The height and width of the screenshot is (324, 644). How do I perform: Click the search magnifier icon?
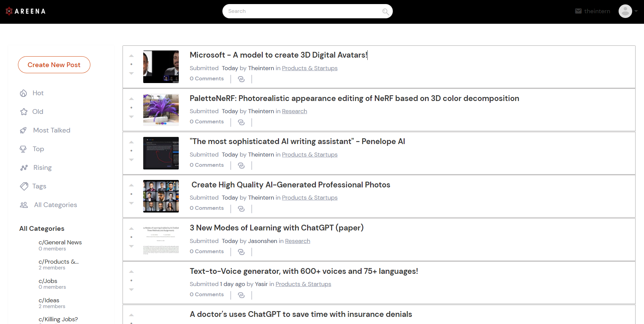pos(385,12)
